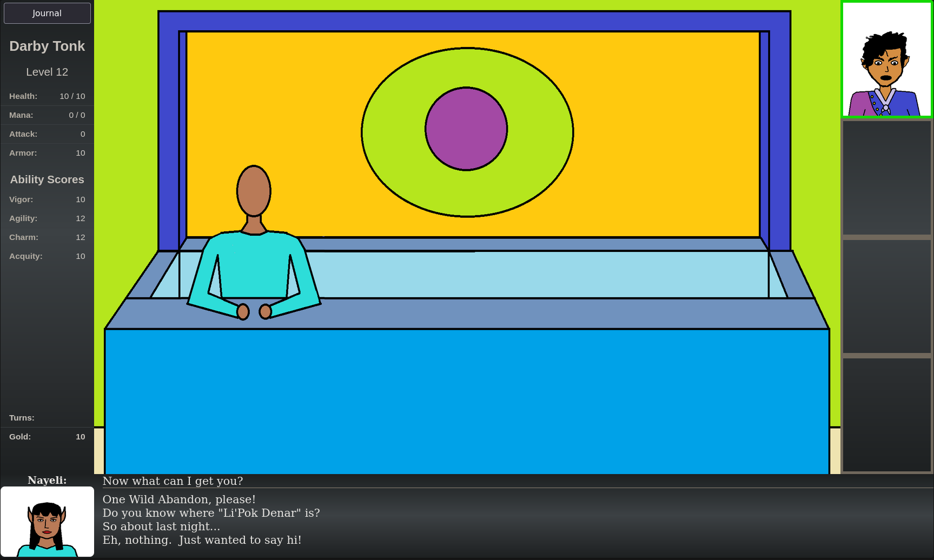Click the Ability Scores heading
Image resolution: width=934 pixels, height=560 pixels.
pyautogui.click(x=47, y=179)
